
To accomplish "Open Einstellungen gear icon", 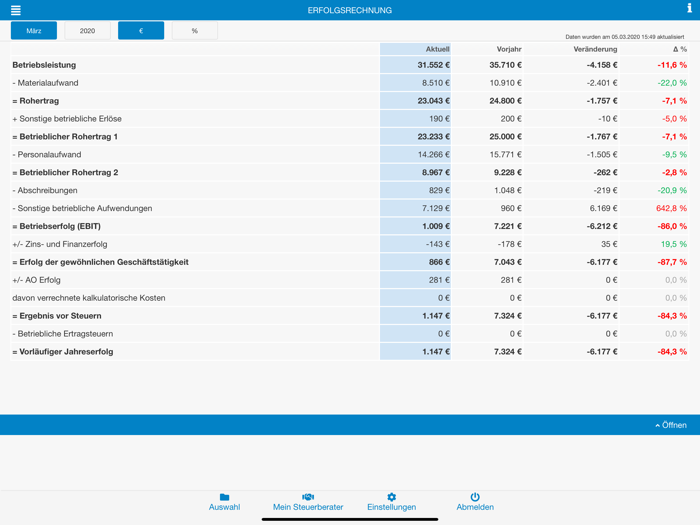I will [391, 497].
